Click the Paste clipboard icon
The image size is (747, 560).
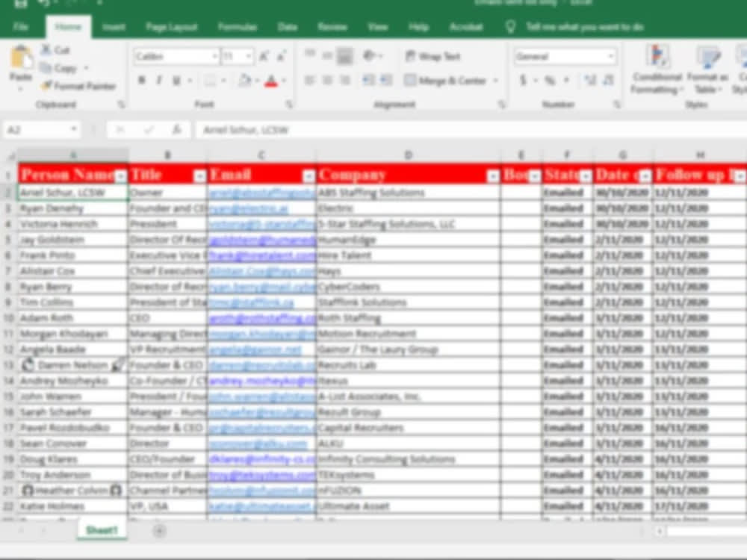pyautogui.click(x=21, y=57)
